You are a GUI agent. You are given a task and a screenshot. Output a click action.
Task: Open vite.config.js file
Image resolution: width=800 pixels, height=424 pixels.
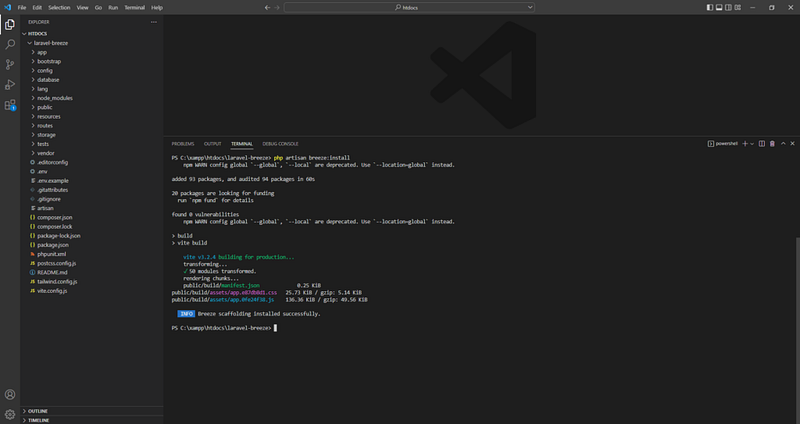[92, 291]
